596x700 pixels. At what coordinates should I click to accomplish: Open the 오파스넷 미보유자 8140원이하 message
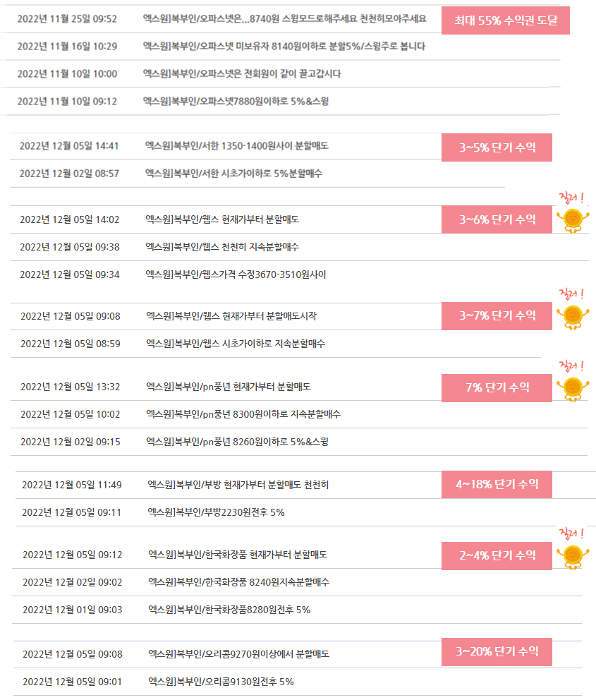pos(284,47)
